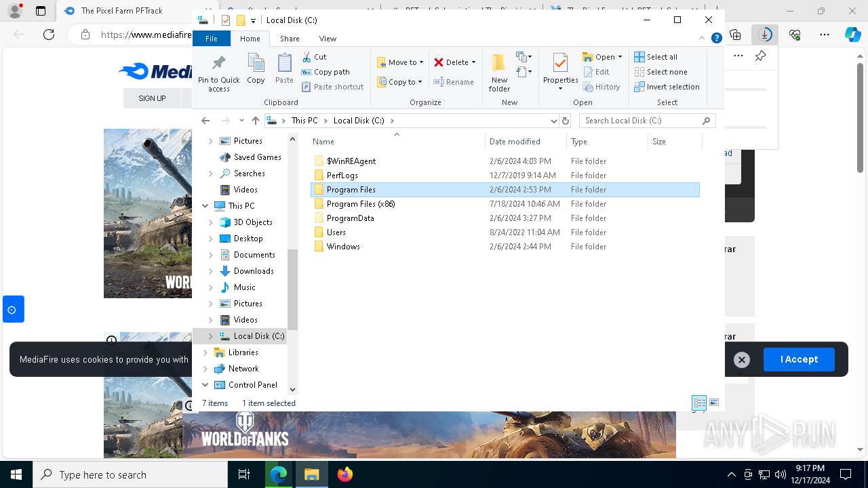The image size is (868, 488).
Task: Dismiss cookie banner with X button
Action: click(742, 360)
